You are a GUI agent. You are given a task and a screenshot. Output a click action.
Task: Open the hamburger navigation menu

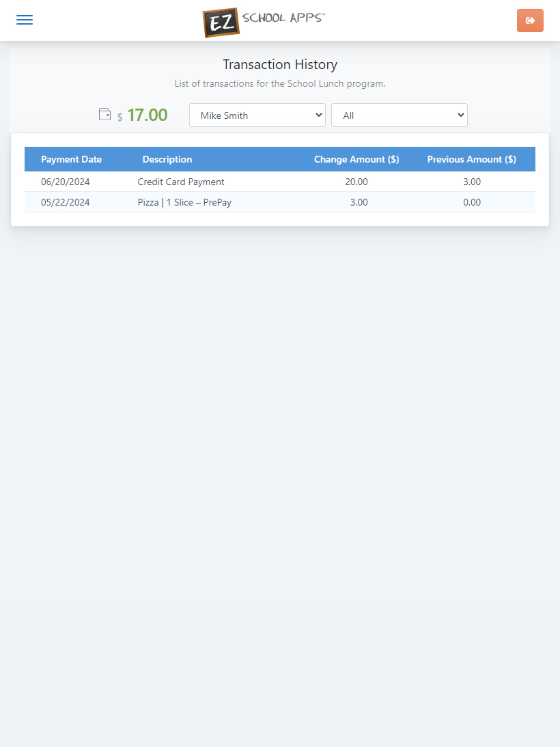(x=25, y=20)
